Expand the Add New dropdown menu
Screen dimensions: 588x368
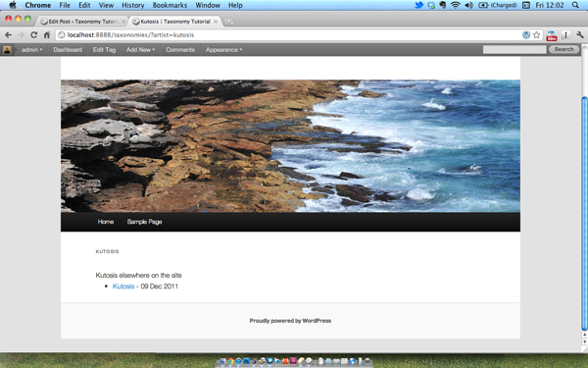(140, 50)
